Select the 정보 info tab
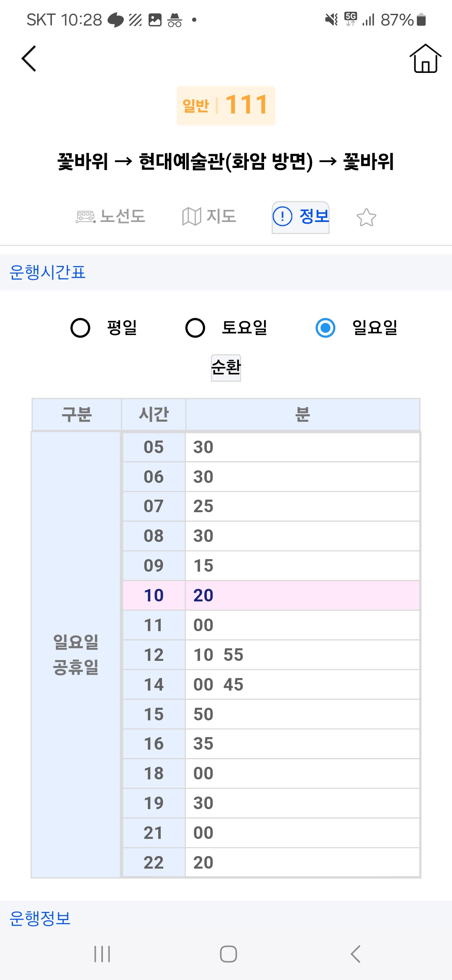 (x=300, y=217)
